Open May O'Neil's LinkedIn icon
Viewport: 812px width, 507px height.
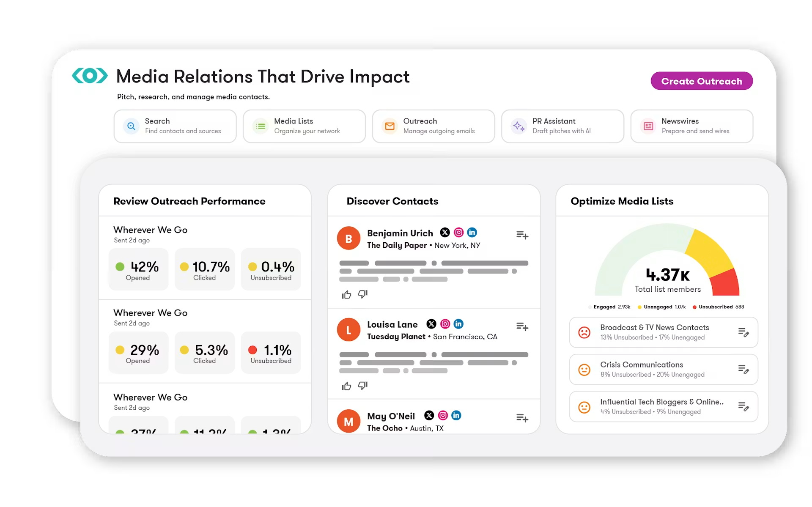tap(456, 415)
